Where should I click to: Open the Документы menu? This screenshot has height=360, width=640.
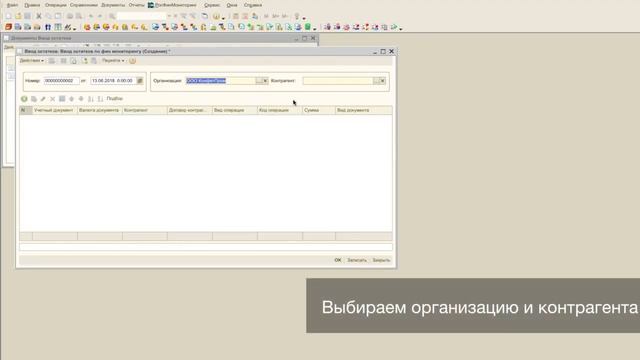point(113,5)
